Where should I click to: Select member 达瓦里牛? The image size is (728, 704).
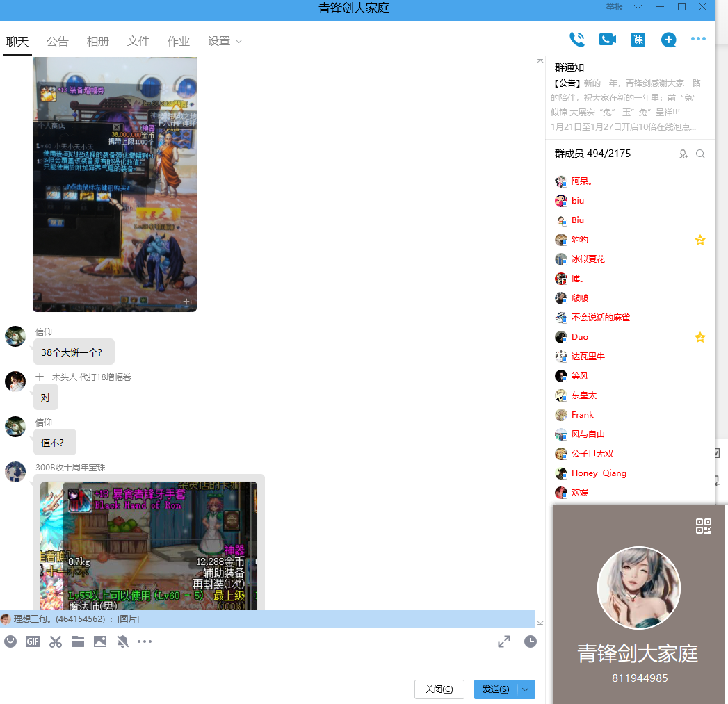(588, 357)
